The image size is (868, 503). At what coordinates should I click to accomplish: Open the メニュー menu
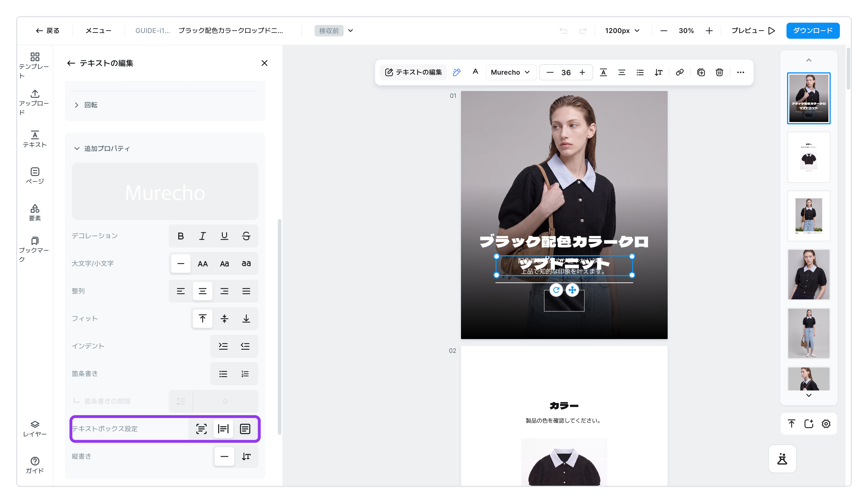(98, 31)
